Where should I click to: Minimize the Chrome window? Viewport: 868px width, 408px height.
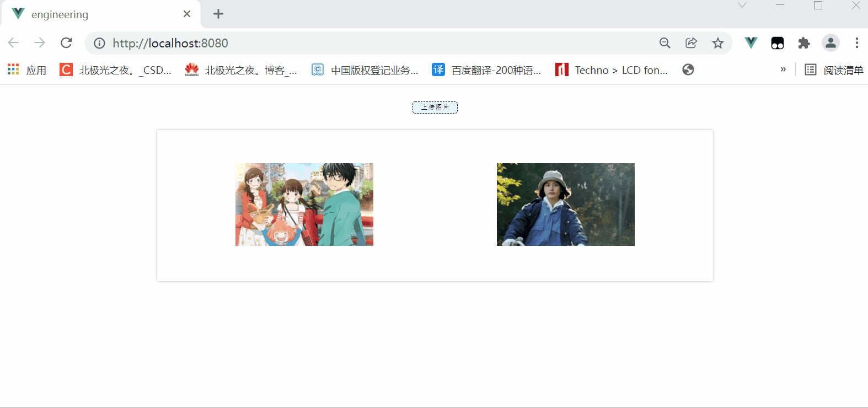(x=780, y=6)
